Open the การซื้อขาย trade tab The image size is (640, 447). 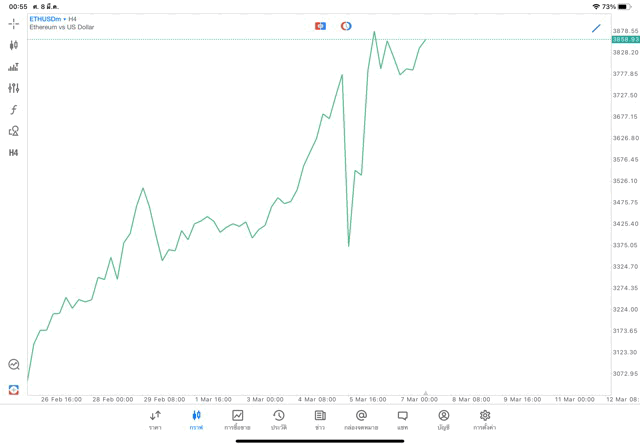[x=237, y=420]
